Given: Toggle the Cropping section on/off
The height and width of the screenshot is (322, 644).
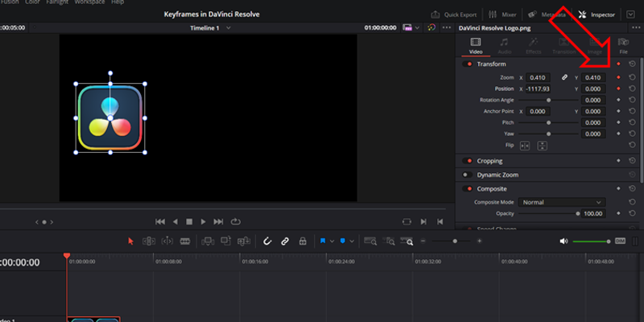Looking at the screenshot, I should 468,161.
